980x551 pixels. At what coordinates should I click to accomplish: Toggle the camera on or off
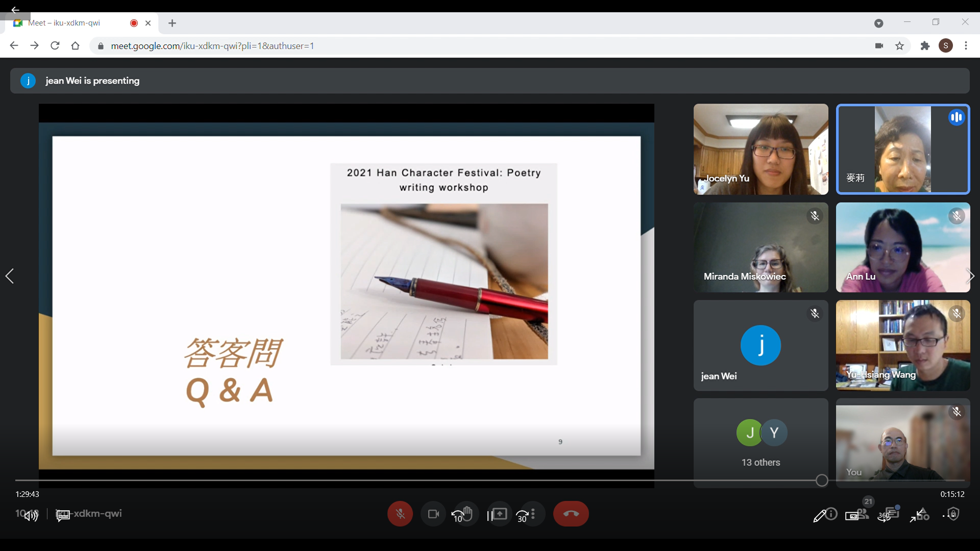(x=433, y=514)
